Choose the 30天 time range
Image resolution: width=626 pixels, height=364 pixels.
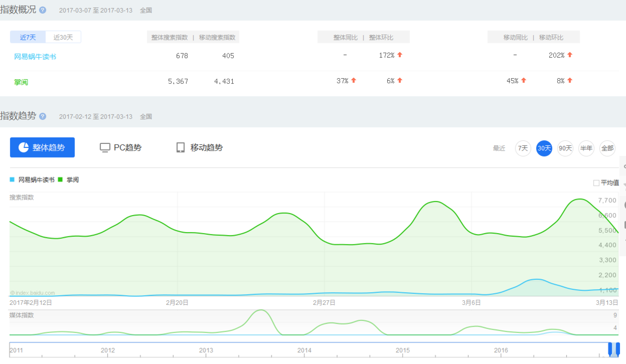click(544, 148)
